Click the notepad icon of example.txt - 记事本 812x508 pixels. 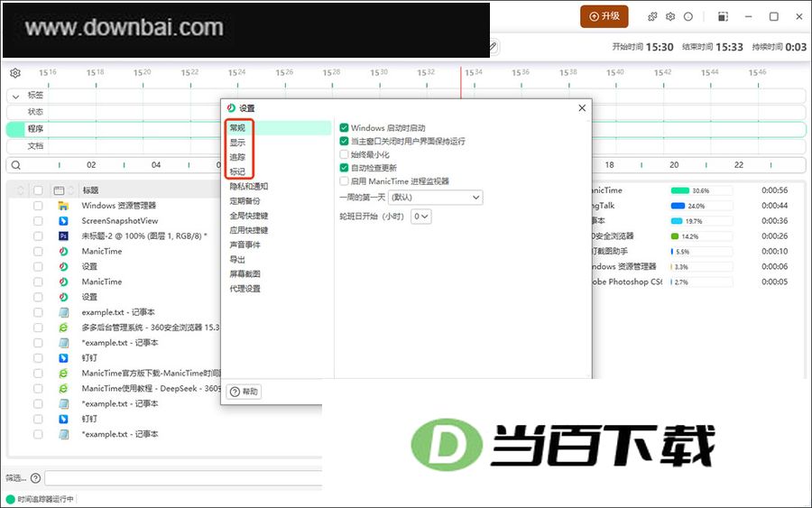tap(64, 312)
